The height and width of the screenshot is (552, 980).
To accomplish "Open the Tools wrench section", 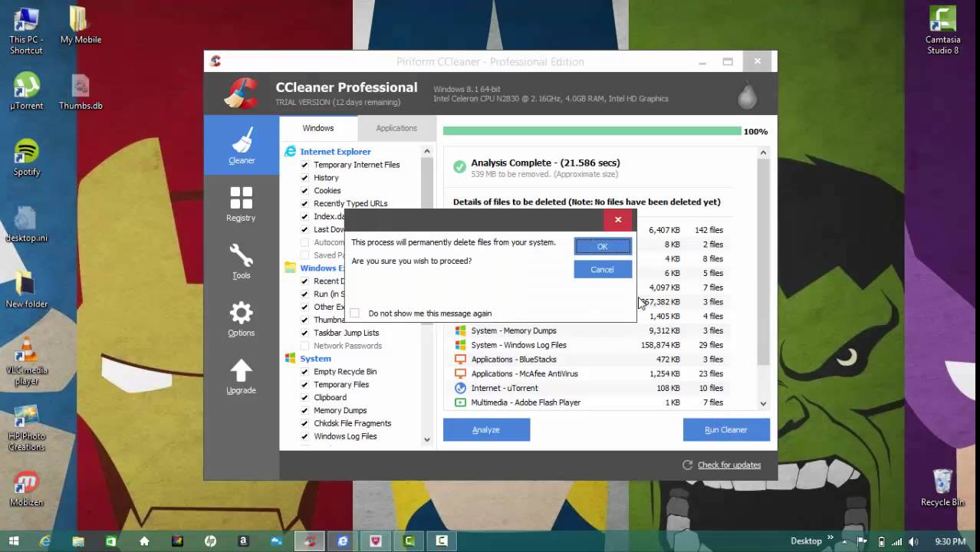I will point(241,261).
